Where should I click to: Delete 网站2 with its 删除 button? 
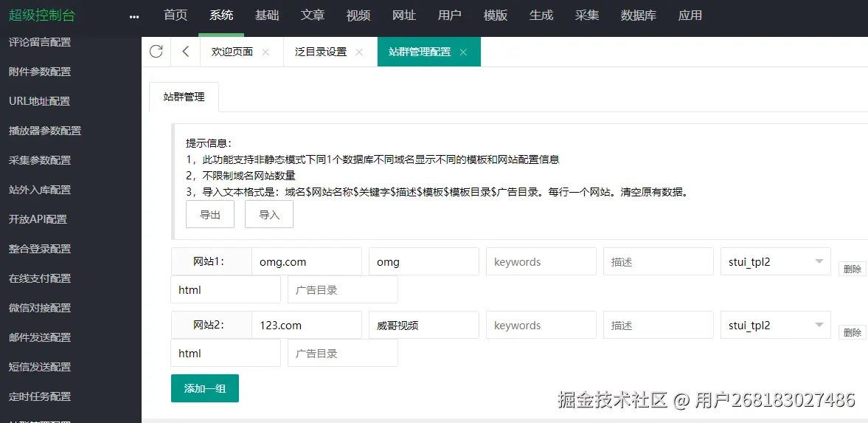[x=853, y=333]
